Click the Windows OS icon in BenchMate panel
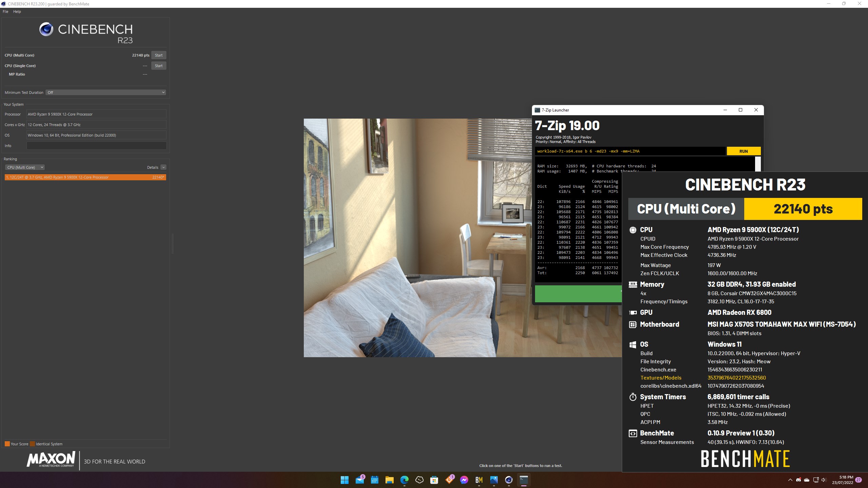The height and width of the screenshot is (488, 868). 633,345
